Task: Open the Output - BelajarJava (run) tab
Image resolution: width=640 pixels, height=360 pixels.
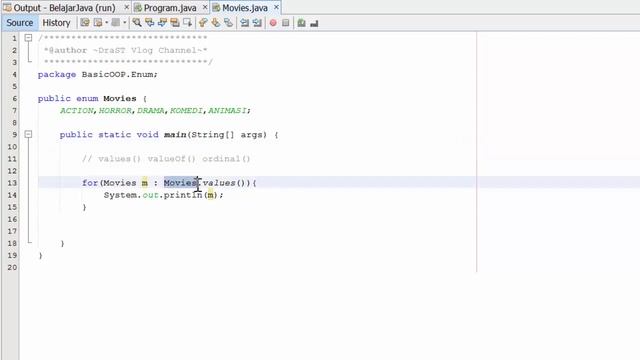Action: coord(64,8)
